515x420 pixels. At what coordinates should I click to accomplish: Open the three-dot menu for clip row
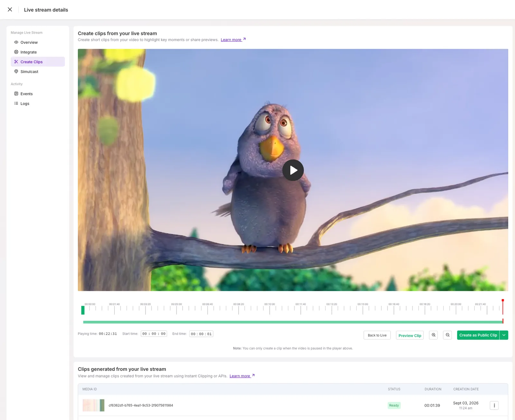click(494, 406)
